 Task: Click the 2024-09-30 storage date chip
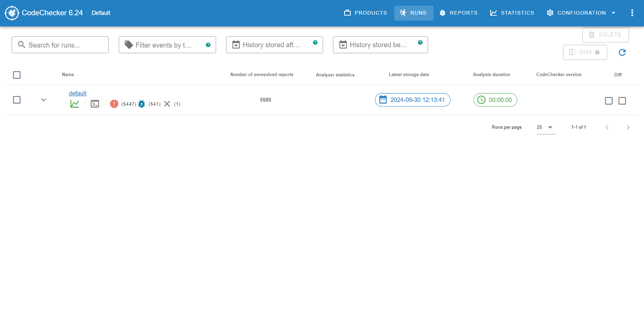click(413, 100)
